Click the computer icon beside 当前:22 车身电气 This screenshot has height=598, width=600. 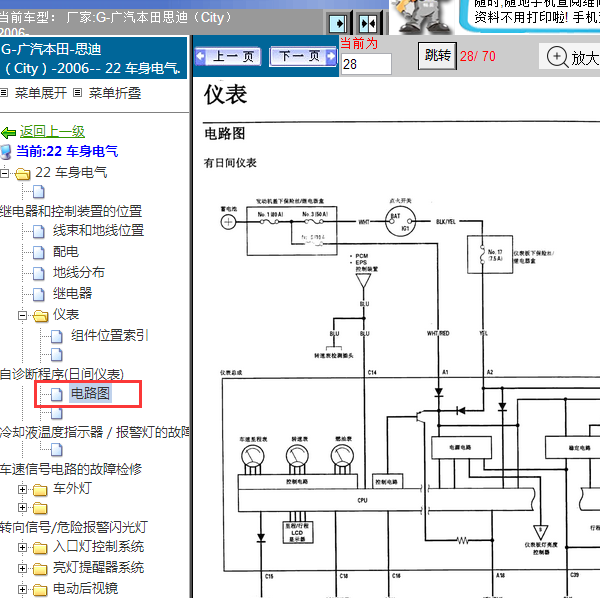pyautogui.click(x=6, y=152)
